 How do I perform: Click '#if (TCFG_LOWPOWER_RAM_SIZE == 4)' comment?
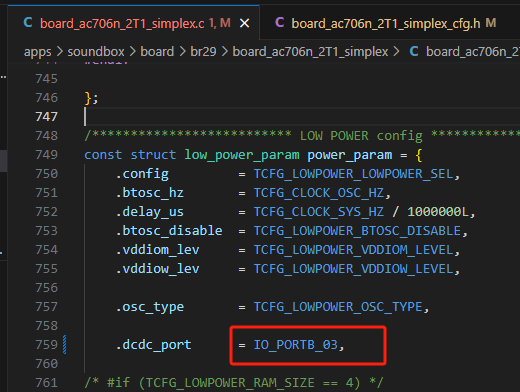234,383
